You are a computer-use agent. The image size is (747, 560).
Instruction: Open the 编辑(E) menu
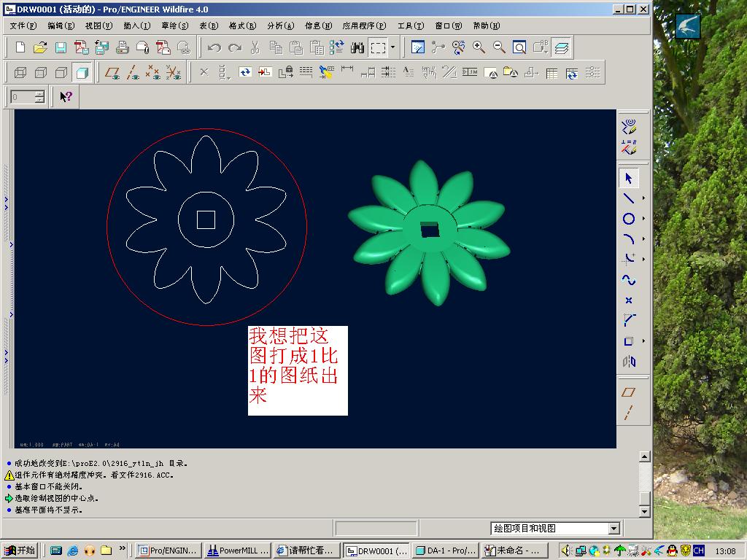tap(61, 26)
